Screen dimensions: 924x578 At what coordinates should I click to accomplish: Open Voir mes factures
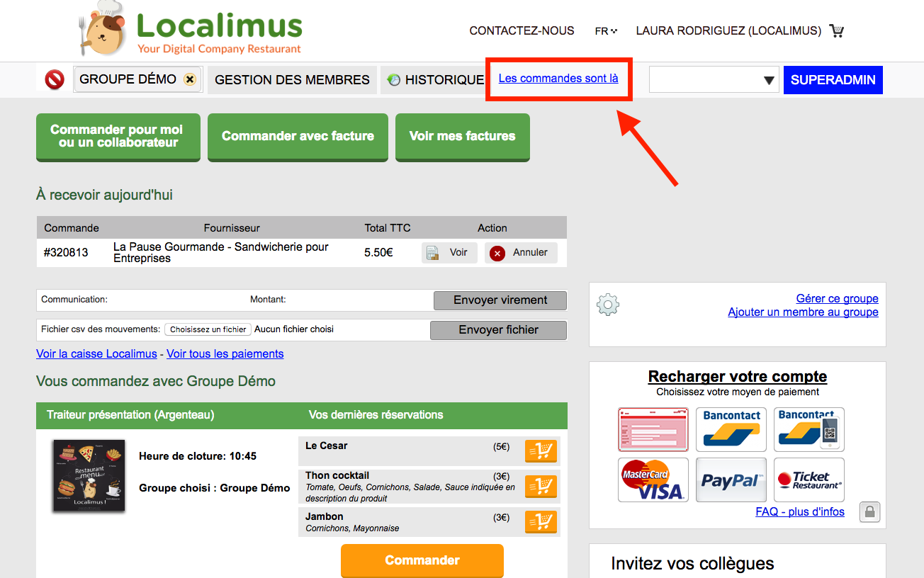(x=462, y=137)
